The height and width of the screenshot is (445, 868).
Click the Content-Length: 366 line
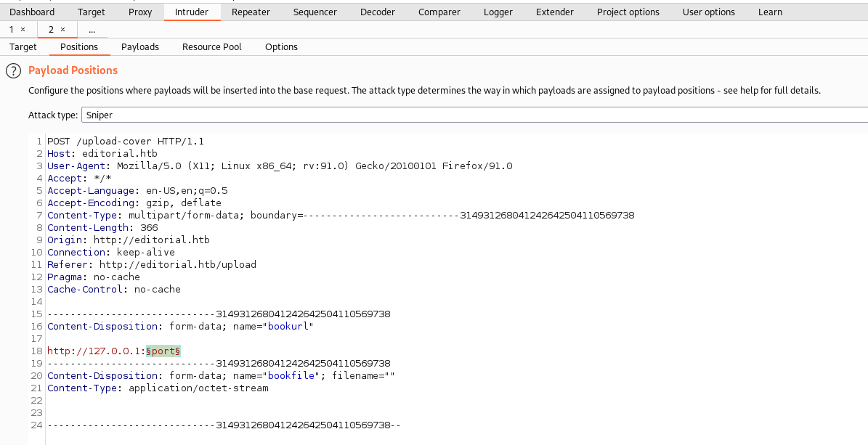102,227
